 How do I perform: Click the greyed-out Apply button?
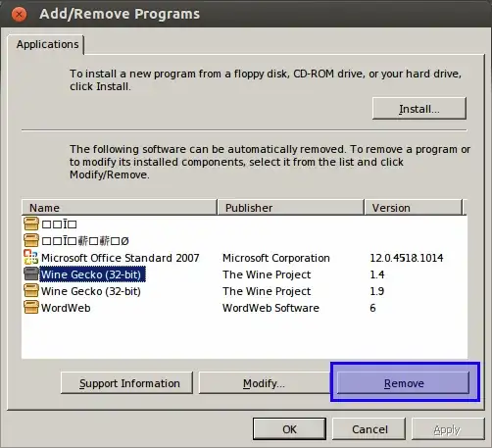448,428
